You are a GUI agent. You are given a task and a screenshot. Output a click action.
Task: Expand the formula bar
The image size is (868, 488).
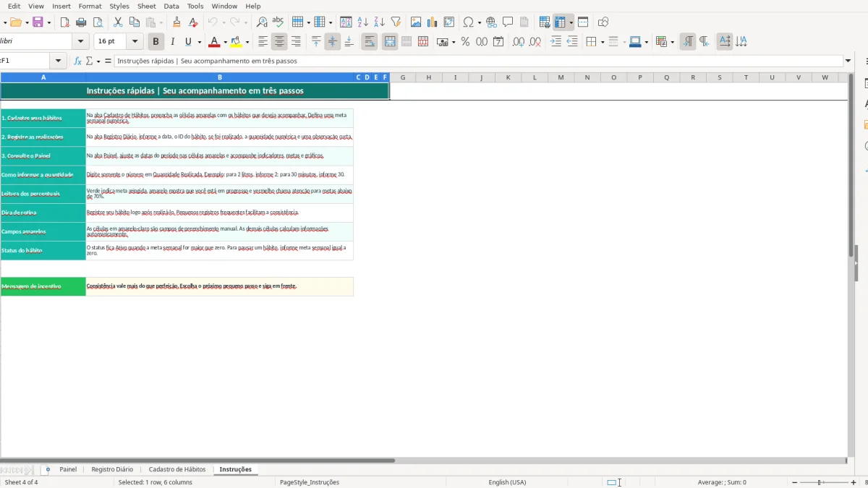pos(848,61)
